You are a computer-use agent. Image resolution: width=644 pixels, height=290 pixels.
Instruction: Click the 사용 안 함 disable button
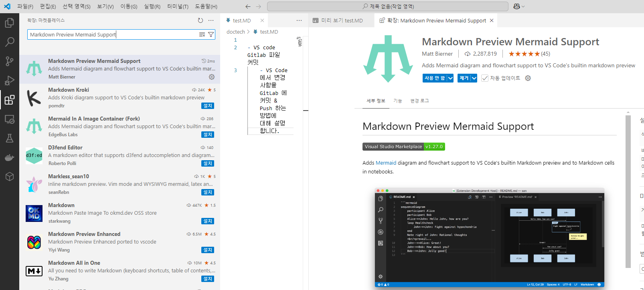[x=435, y=78]
